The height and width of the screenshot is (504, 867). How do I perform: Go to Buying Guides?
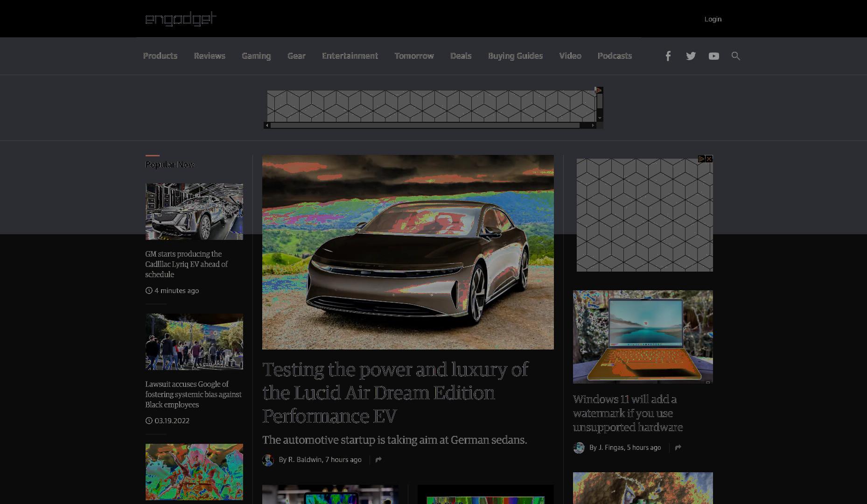coord(515,56)
